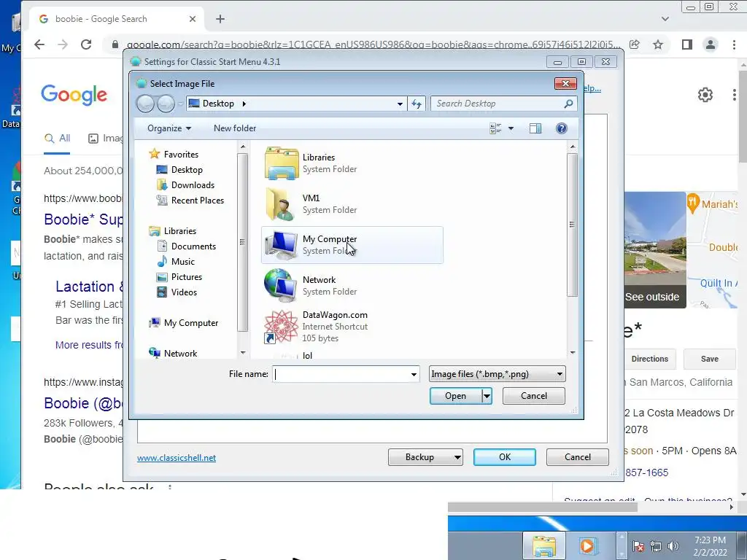Open a new Chrome tab
Image resolution: width=747 pixels, height=560 pixels.
(x=220, y=19)
